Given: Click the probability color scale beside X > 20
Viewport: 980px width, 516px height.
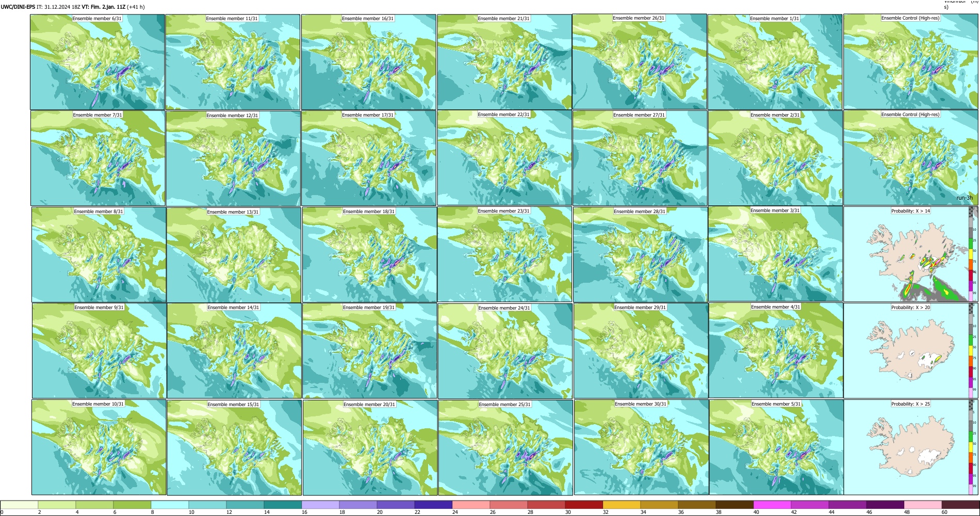Looking at the screenshot, I should tap(971, 350).
